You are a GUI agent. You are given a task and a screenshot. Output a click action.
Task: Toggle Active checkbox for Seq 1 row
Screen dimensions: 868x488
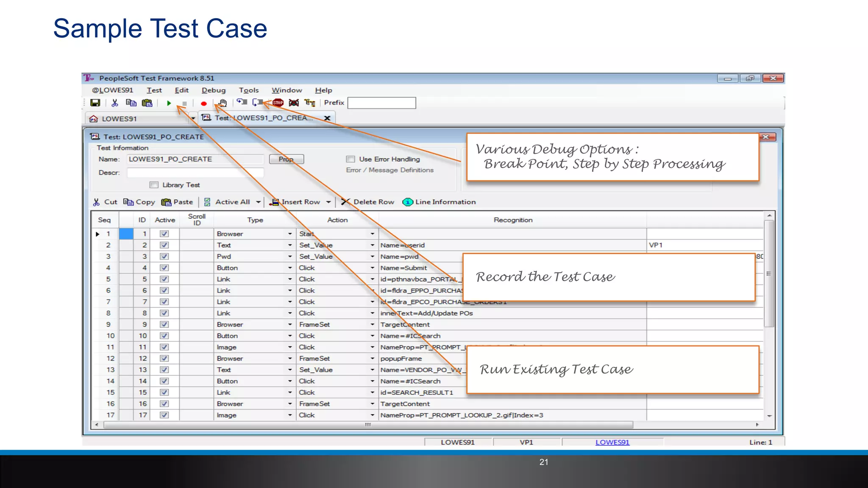(x=164, y=234)
